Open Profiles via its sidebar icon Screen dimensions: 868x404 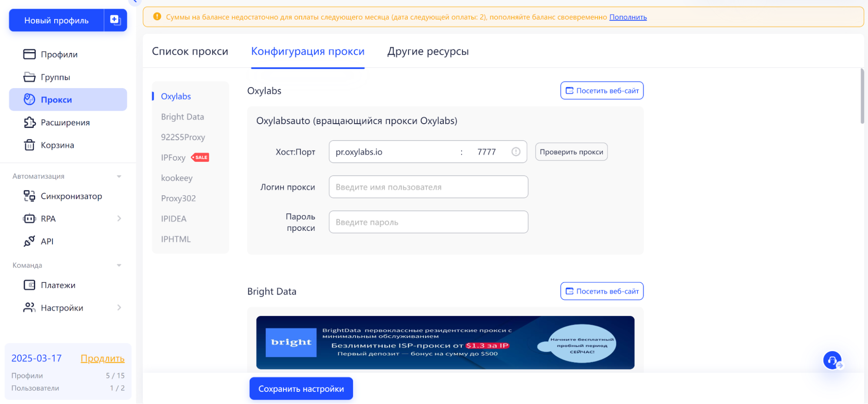coord(29,54)
